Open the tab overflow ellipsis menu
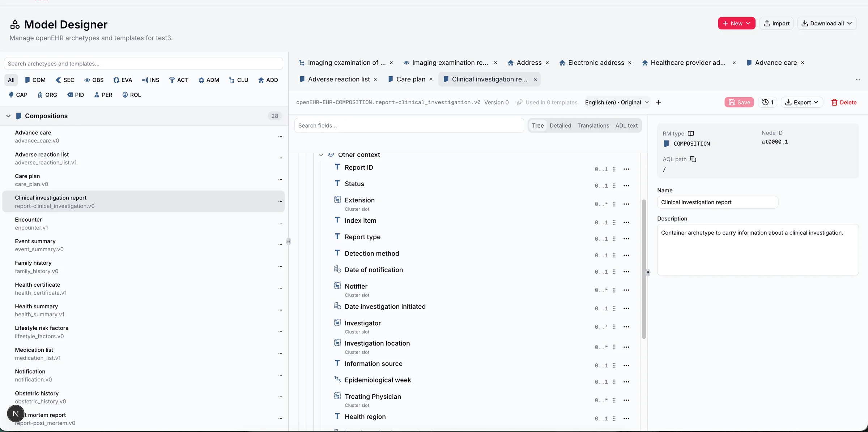868x432 pixels. coord(858,79)
